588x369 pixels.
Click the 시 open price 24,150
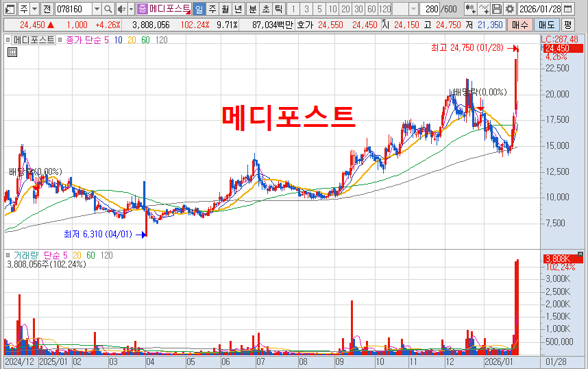click(x=406, y=25)
